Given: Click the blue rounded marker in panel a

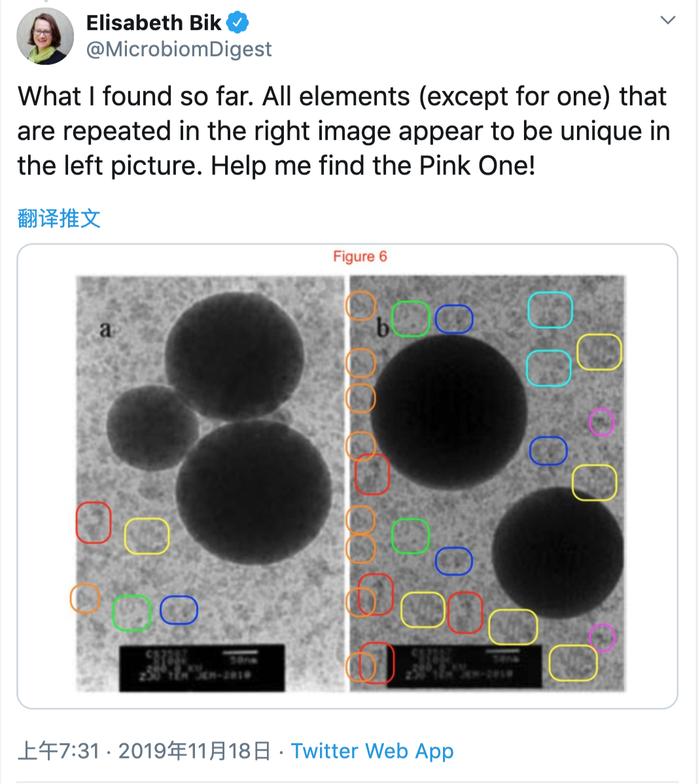Looking at the screenshot, I should click(x=179, y=610).
